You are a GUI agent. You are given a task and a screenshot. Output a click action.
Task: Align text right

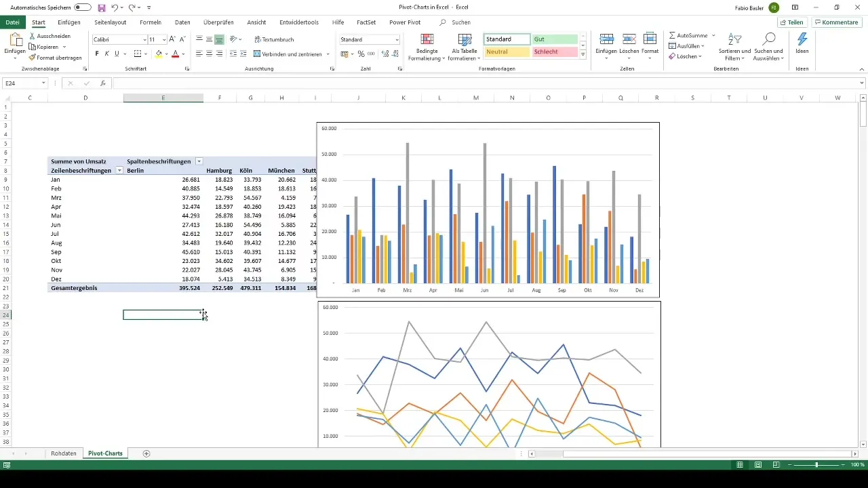pyautogui.click(x=219, y=54)
